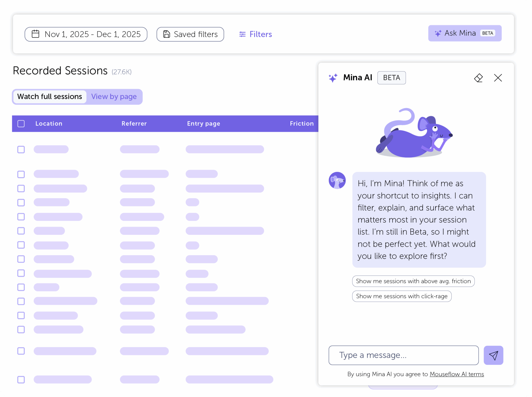The width and height of the screenshot is (532, 397).
Task: Check the last session row checkbox
Action: [21, 379]
